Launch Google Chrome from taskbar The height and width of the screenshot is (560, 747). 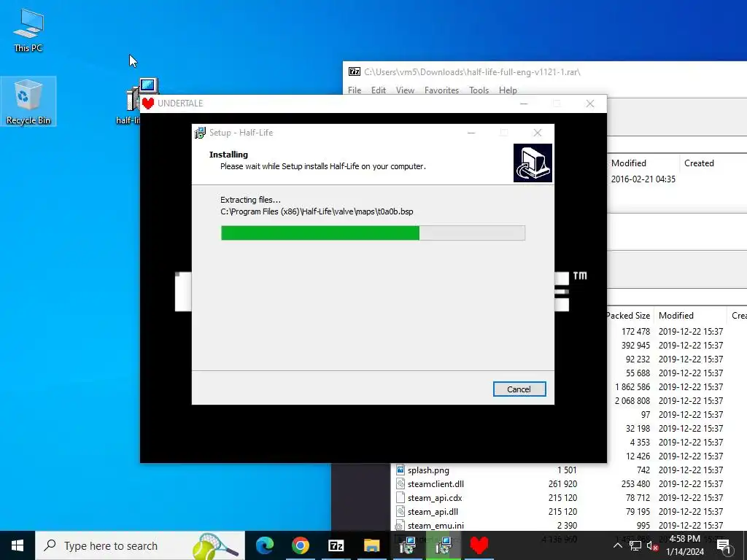[300, 545]
